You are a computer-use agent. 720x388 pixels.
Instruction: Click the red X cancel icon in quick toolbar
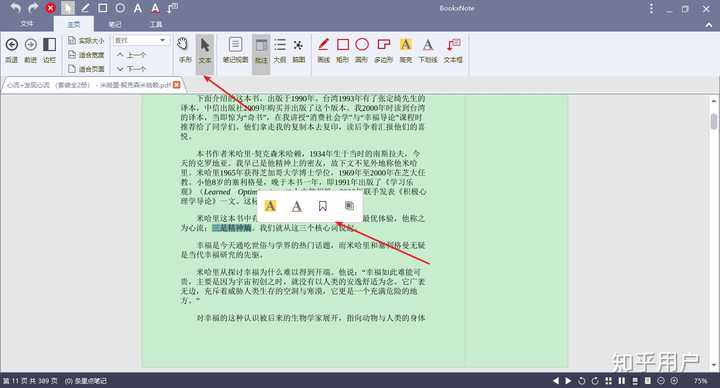(51, 8)
